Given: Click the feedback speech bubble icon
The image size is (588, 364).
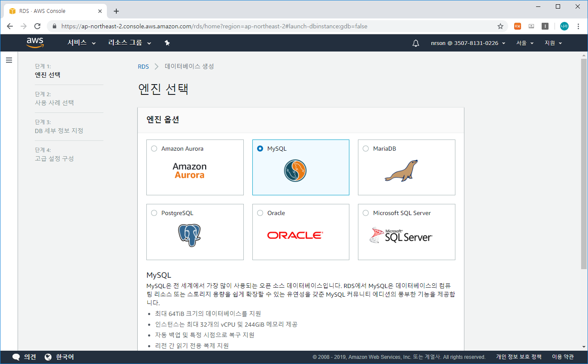Looking at the screenshot, I should click(16, 357).
